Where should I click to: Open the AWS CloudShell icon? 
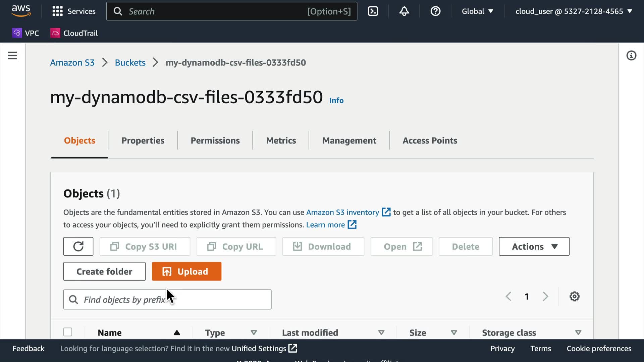pos(373,11)
